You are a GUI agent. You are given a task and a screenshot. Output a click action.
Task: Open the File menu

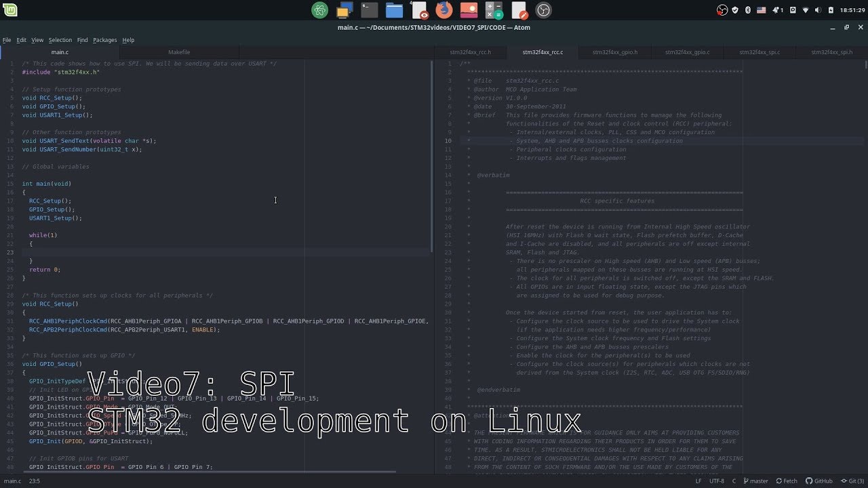click(7, 40)
